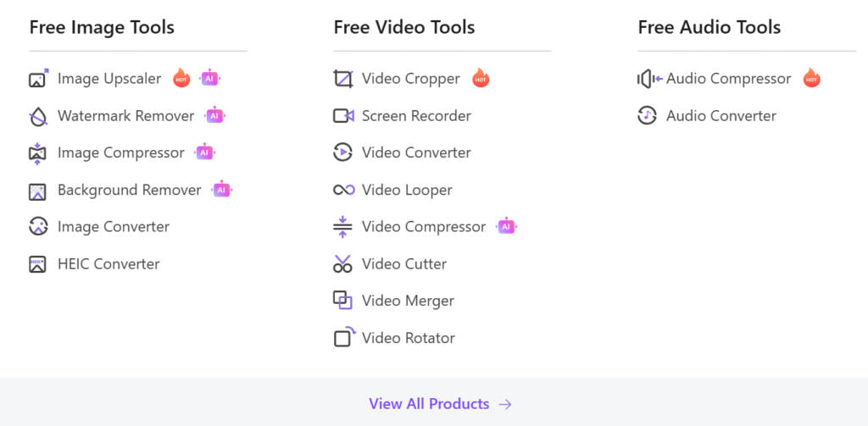Click the Screen Recorder camera icon
Image resolution: width=868 pixels, height=426 pixels.
(x=342, y=116)
